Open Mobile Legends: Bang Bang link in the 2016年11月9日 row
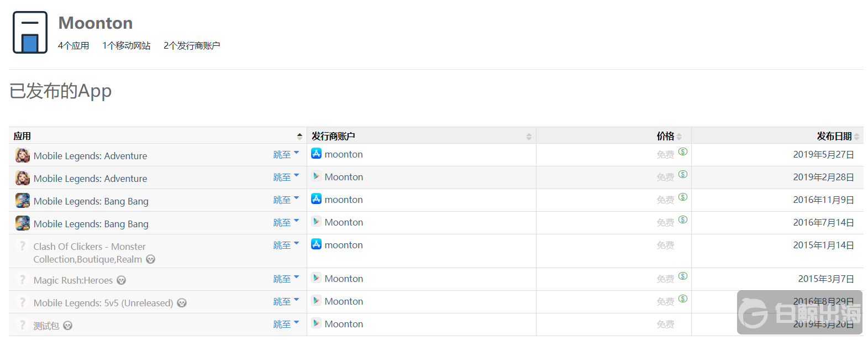Screen dimensions: 868x340 tap(91, 201)
